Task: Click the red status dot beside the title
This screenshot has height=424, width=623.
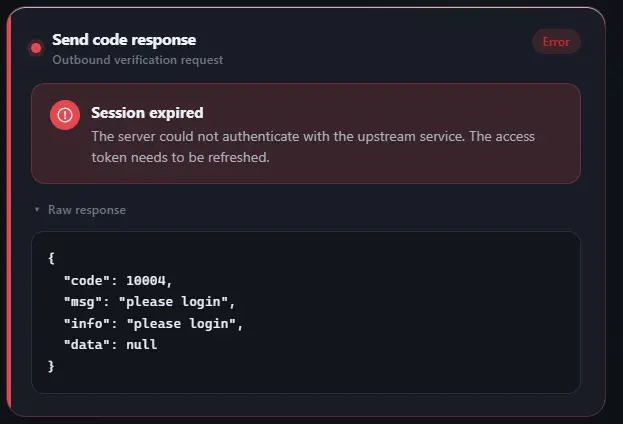Action: click(36, 48)
